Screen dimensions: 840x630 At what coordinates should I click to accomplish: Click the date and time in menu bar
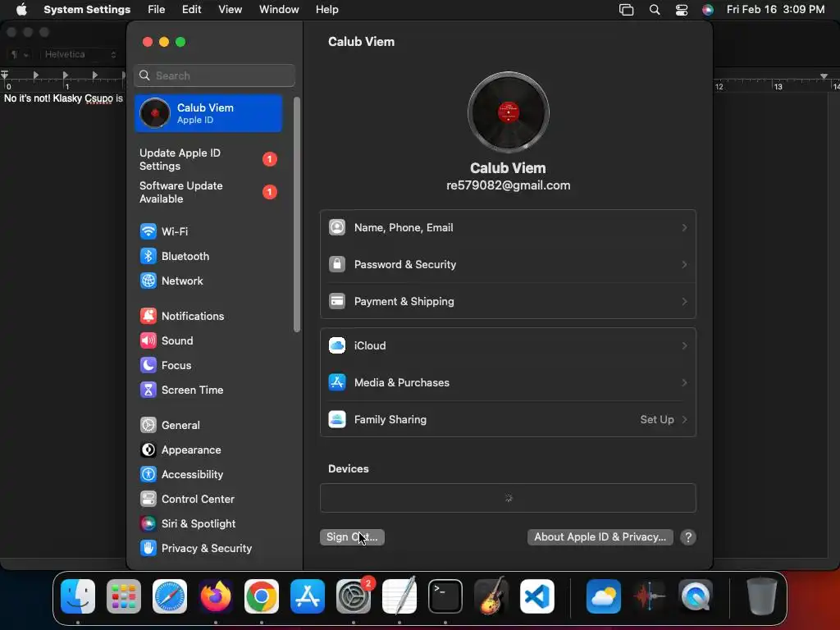pyautogui.click(x=775, y=10)
